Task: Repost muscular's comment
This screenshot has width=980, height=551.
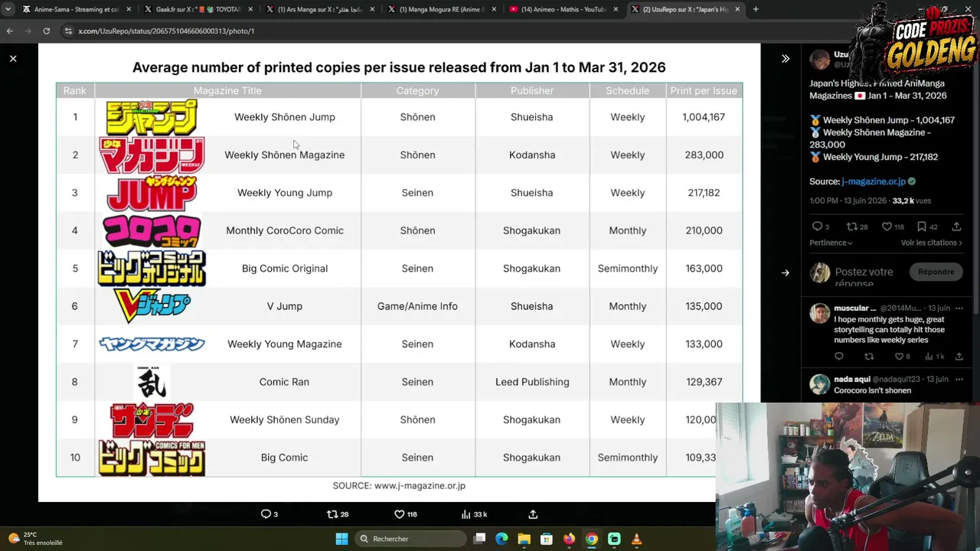Action: (869, 357)
